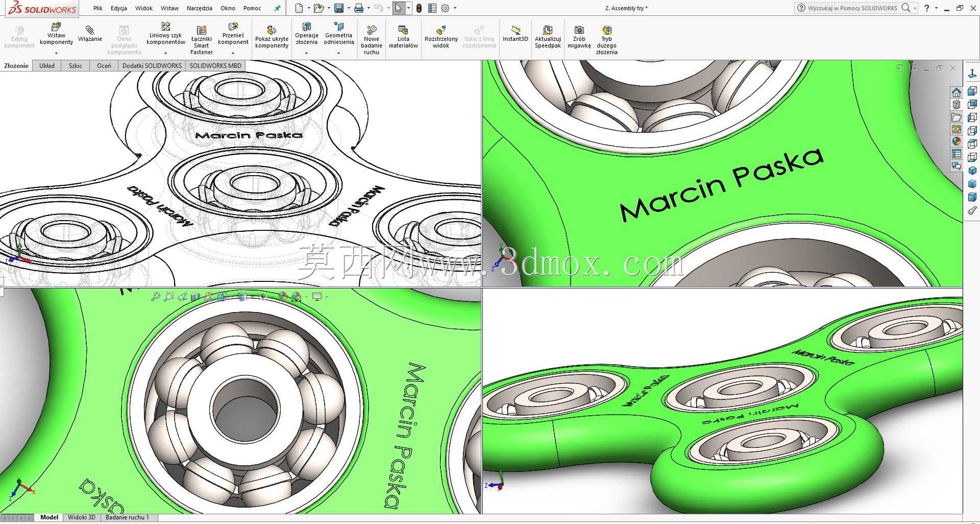Expand Liniowy szyk komponentów dropdown arrow
The height and width of the screenshot is (524, 980).
click(165, 53)
